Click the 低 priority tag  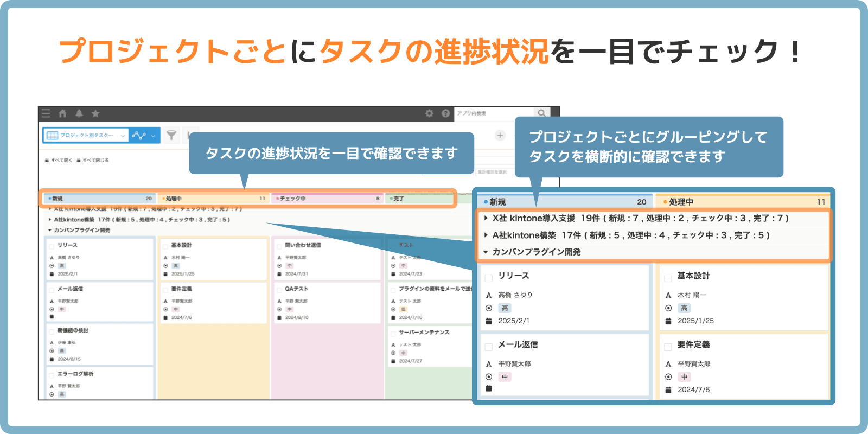pos(403,309)
